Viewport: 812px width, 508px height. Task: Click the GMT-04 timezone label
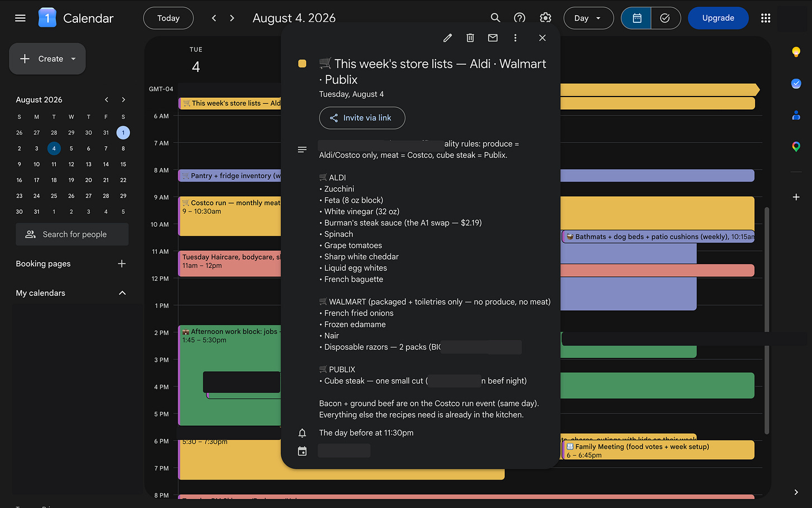point(161,89)
